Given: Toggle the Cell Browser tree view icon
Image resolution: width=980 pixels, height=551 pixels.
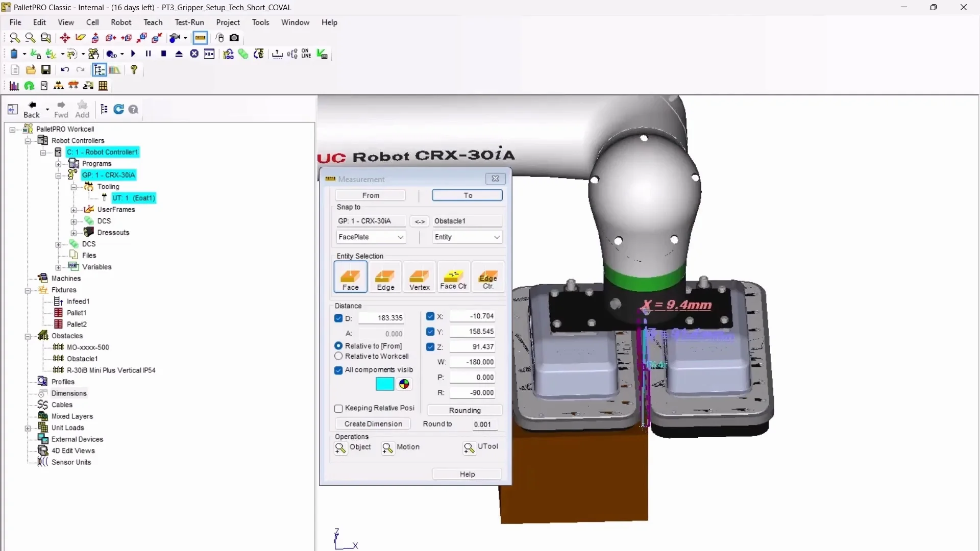Looking at the screenshot, I should [99, 70].
